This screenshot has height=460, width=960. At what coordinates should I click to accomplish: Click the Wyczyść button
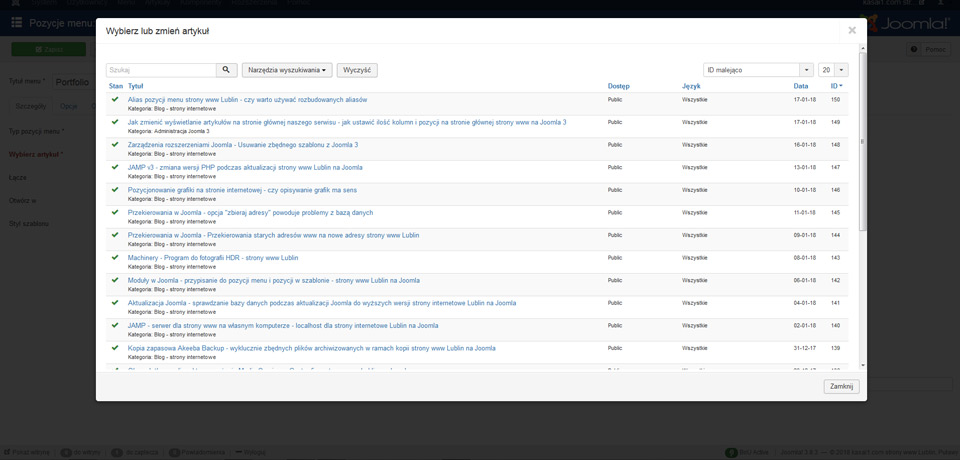(357, 70)
